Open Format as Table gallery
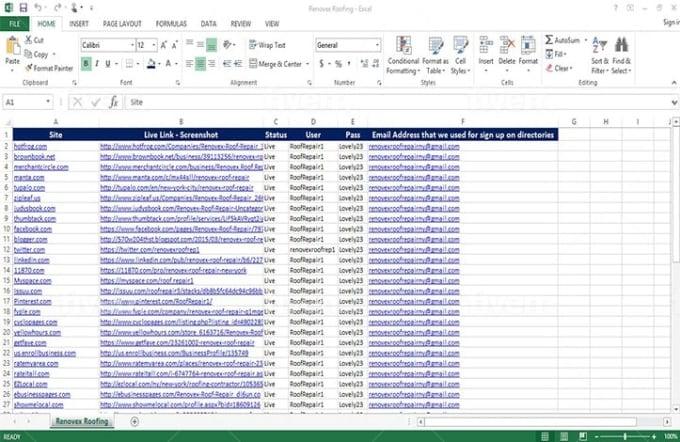Screen dimensions: 680x442 point(435,55)
